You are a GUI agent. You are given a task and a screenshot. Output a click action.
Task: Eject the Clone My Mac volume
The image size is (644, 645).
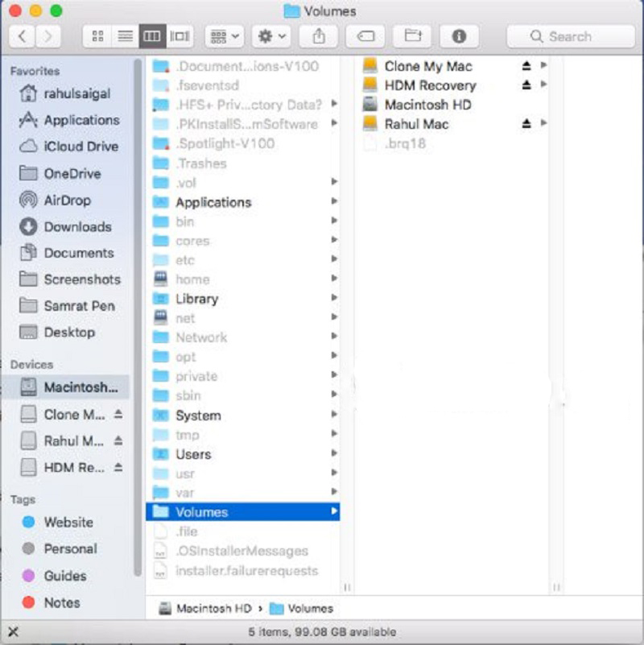(526, 66)
